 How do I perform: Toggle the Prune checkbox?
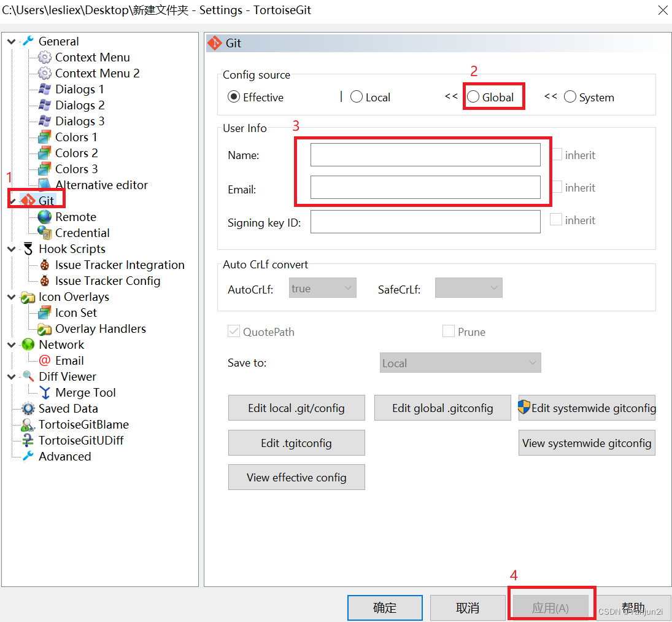point(448,332)
